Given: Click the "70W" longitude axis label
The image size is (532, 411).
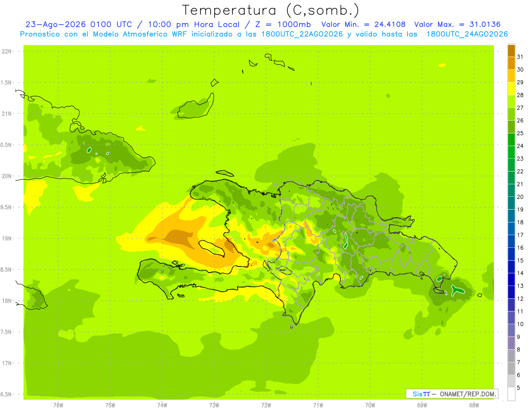Looking at the screenshot, I should (x=370, y=405).
